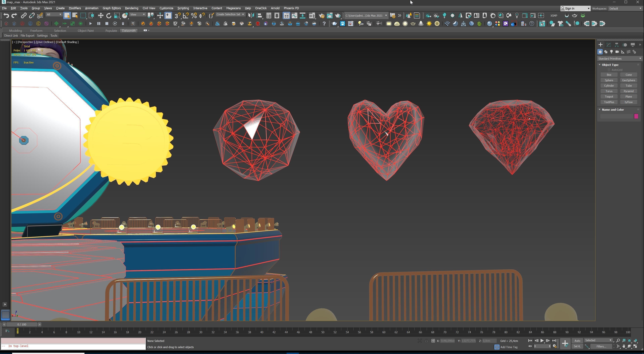Switch to the Datasmith ribbon tab
This screenshot has height=354, width=644.
point(129,31)
